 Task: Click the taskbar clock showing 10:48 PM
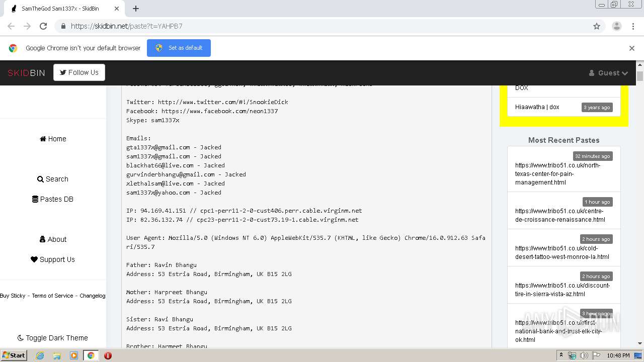(x=618, y=355)
